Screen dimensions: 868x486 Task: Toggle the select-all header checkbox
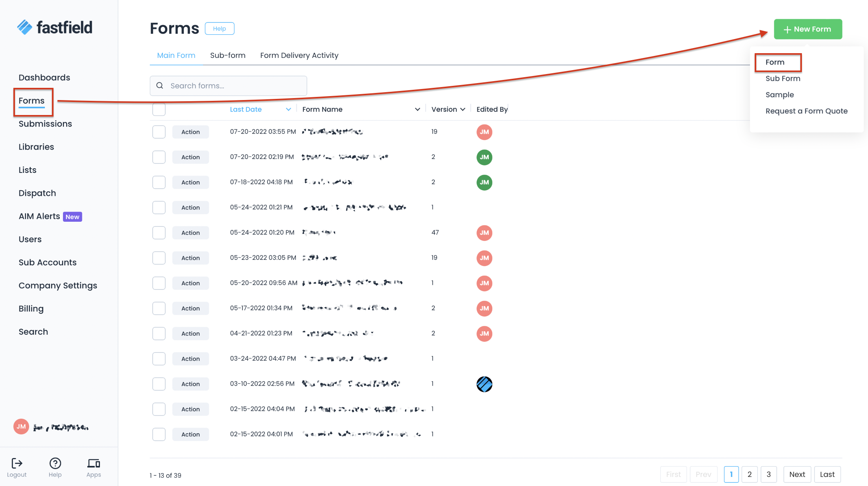(x=159, y=109)
